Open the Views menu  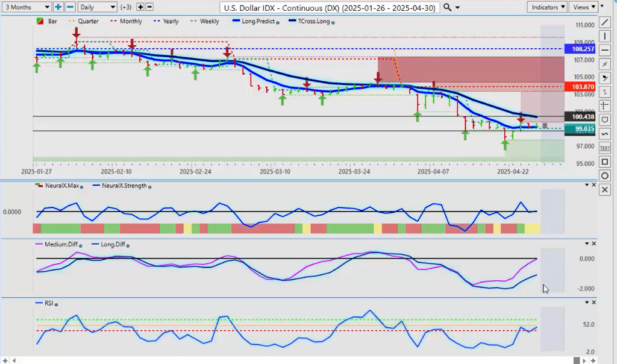[x=584, y=7]
